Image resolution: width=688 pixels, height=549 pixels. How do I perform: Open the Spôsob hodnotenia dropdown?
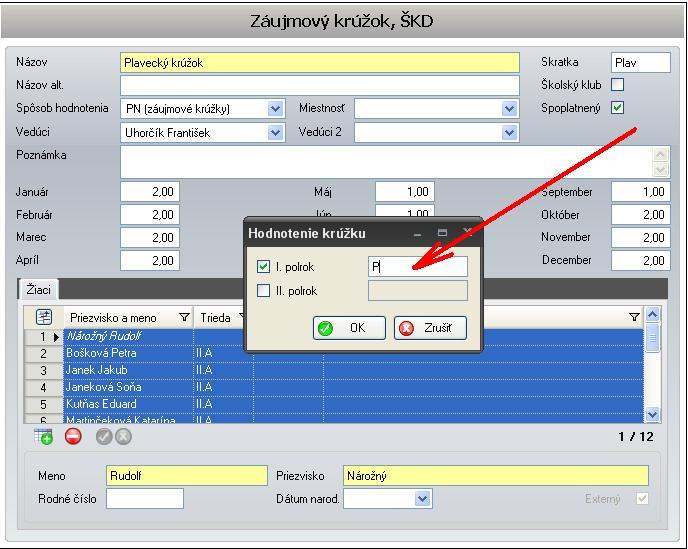(x=276, y=109)
